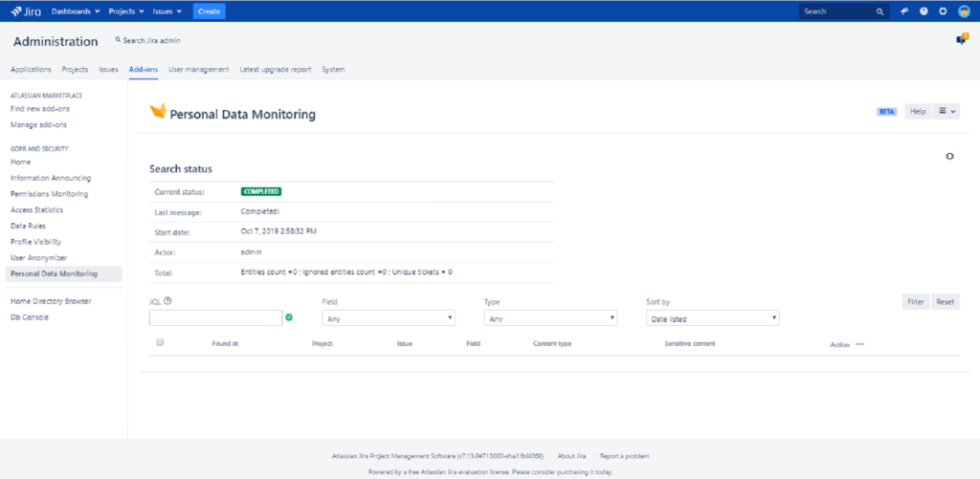Viewport: 980px width, 479px height.
Task: Switch to the System admin tab
Action: (x=333, y=70)
